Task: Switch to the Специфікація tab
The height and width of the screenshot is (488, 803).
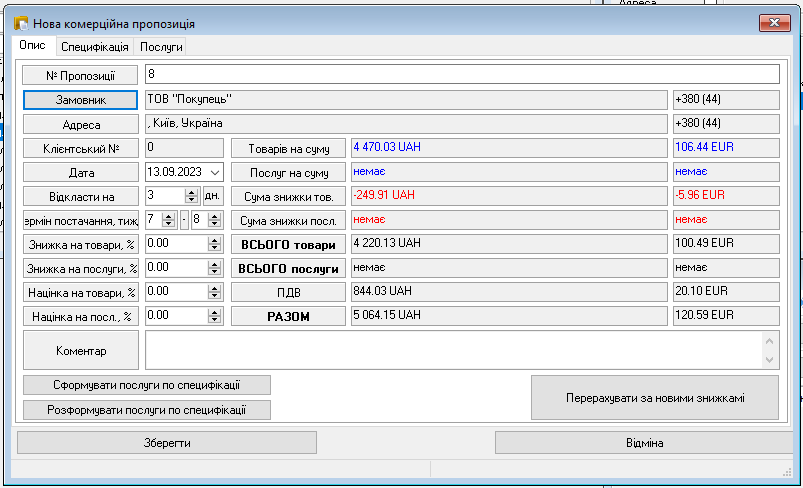Action: point(94,47)
